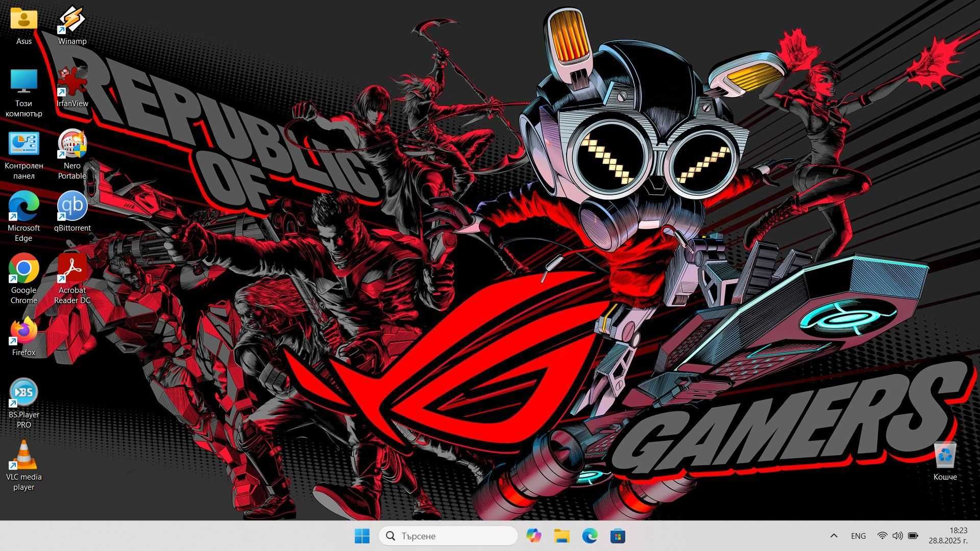Screen dimensions: 980x551
Task: Select the Google Chrome desktop shortcut
Action: [x=23, y=280]
